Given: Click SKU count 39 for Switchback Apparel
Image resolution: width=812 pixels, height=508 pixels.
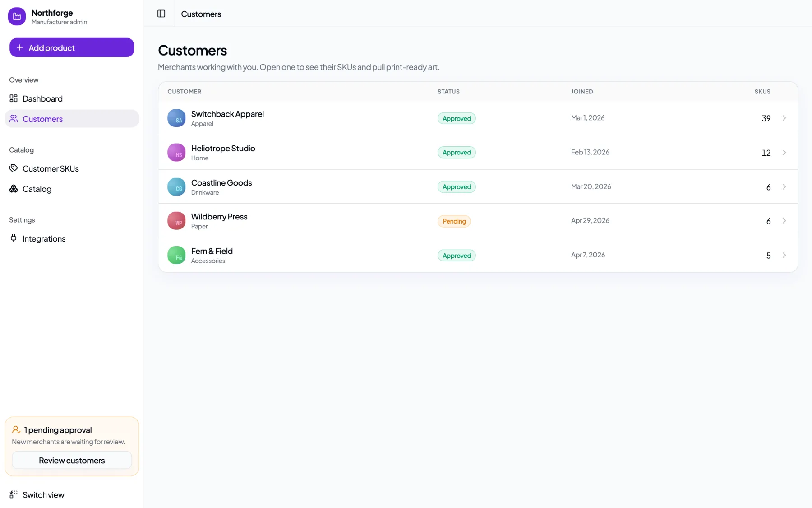Looking at the screenshot, I should [x=766, y=118].
